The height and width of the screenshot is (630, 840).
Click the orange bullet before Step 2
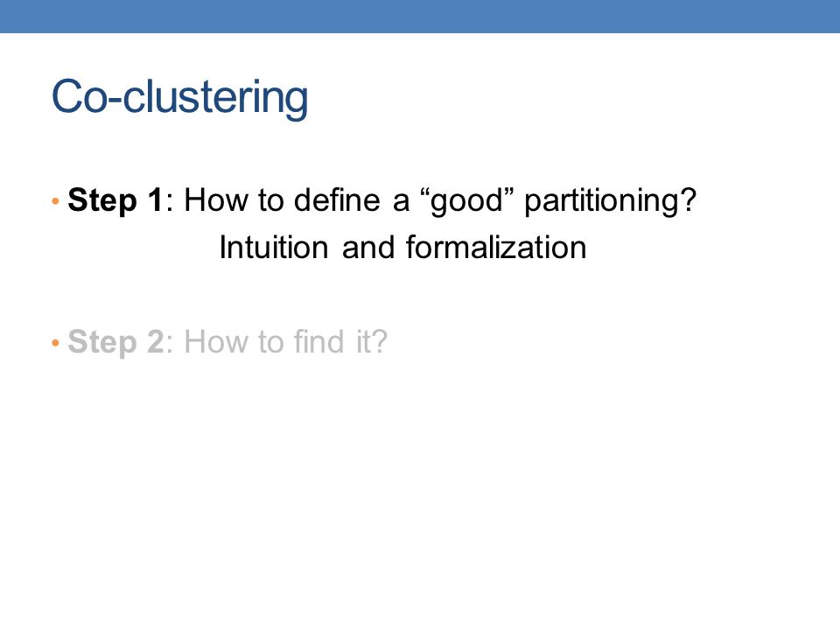tap(56, 343)
